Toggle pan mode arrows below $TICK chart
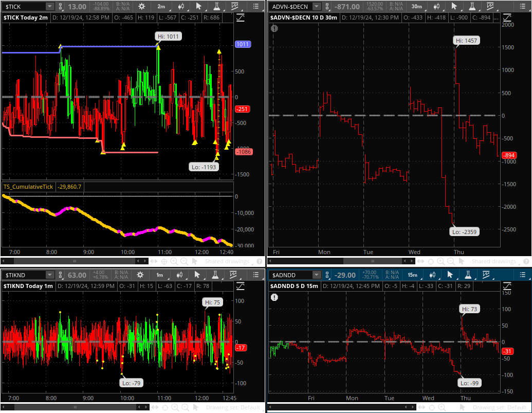Viewport: 532px width, 413px height. (154, 261)
